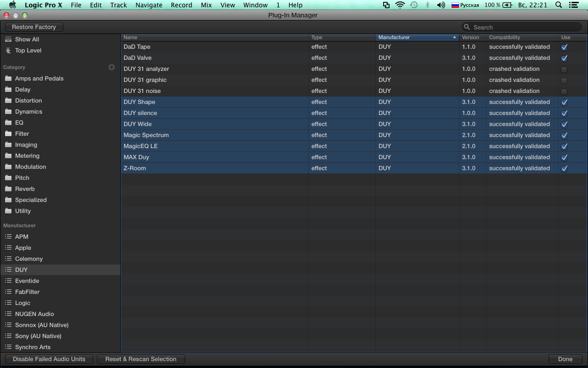The width and height of the screenshot is (588, 368).
Task: Click the Distortion folder icon
Action: pos(8,101)
